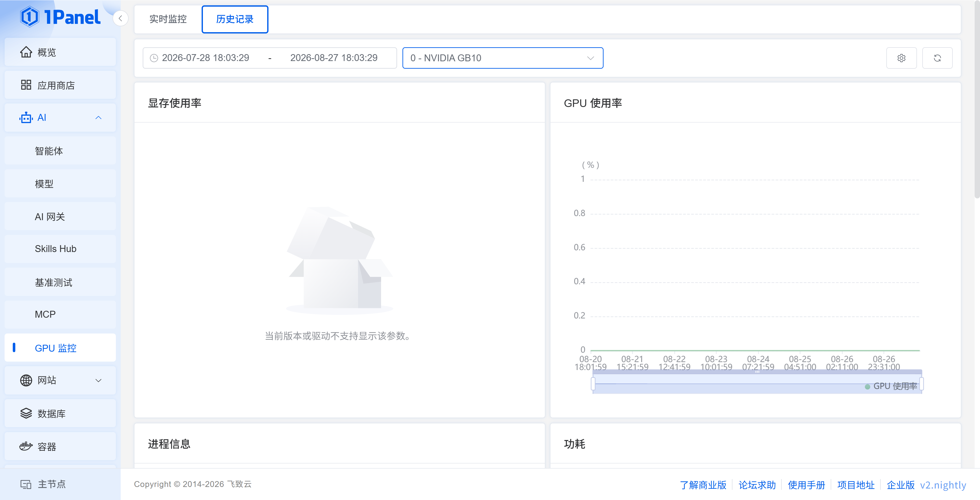Viewport: 980px width, 500px height.
Task: Open the 容器 menu item
Action: point(60,446)
